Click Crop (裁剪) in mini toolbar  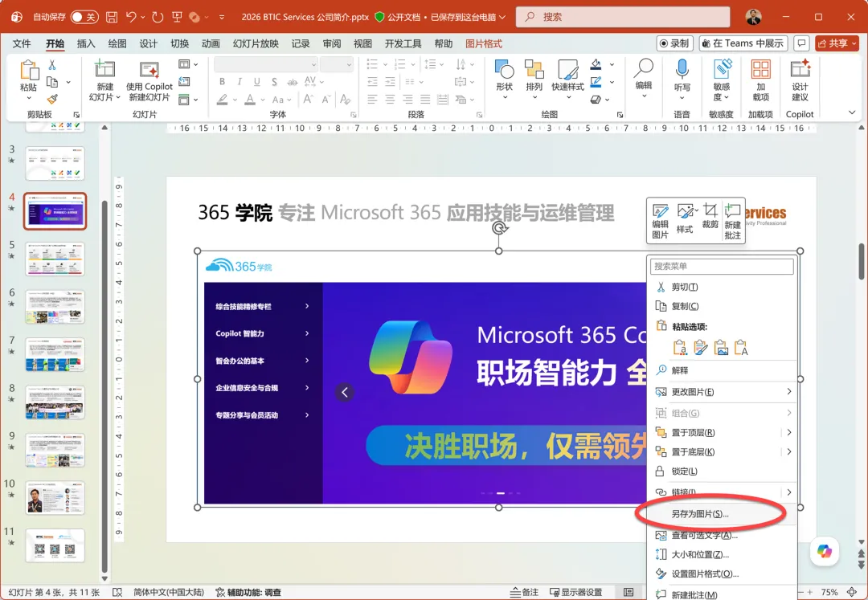710,216
